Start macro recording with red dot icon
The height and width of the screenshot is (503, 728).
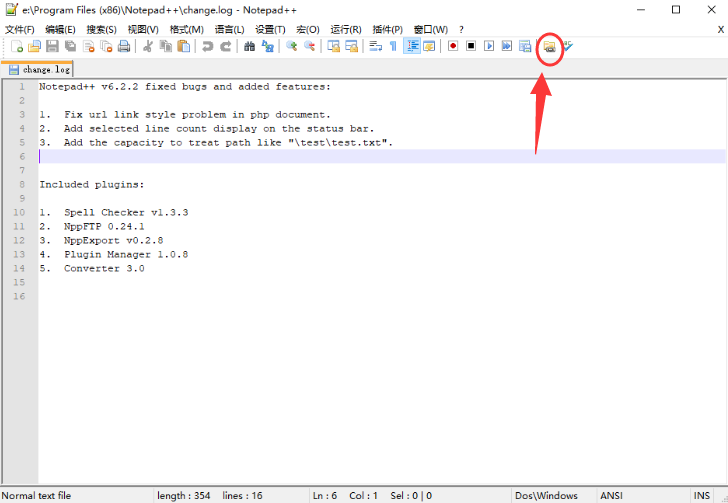[x=452, y=46]
